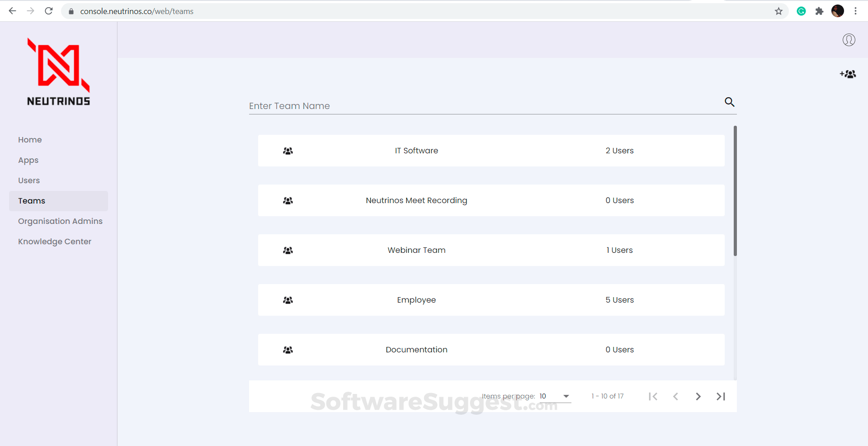
Task: Open the Employee team entry
Action: [x=491, y=300]
